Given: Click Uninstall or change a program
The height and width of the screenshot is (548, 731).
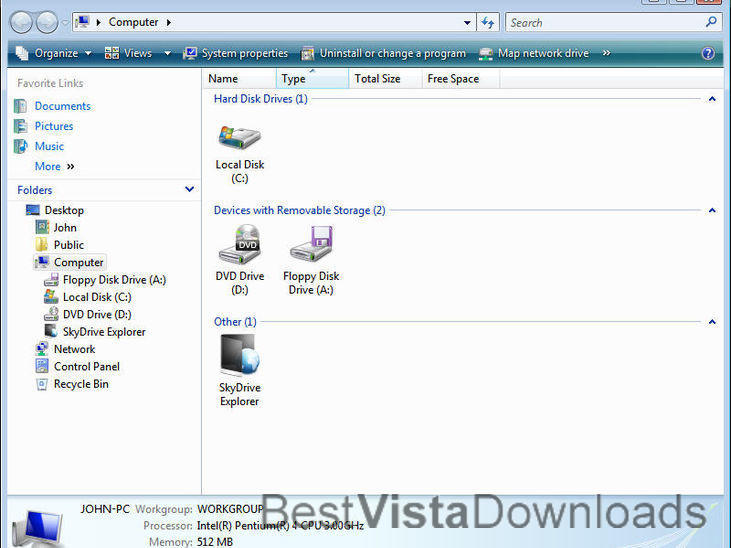Looking at the screenshot, I should click(383, 53).
